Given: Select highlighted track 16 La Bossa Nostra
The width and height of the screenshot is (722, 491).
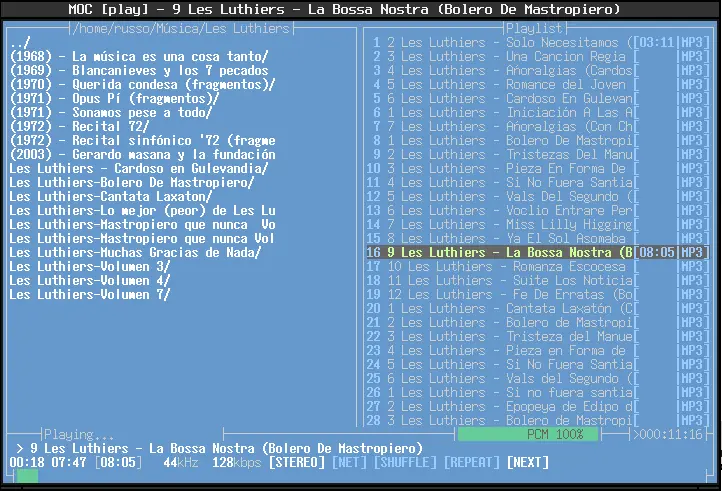Looking at the screenshot, I should (x=537, y=252).
